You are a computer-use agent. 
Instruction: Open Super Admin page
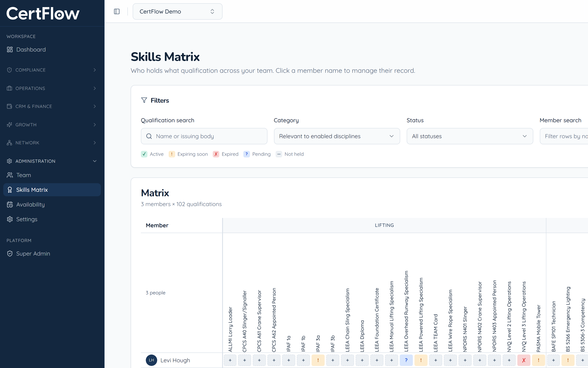pyautogui.click(x=52, y=254)
